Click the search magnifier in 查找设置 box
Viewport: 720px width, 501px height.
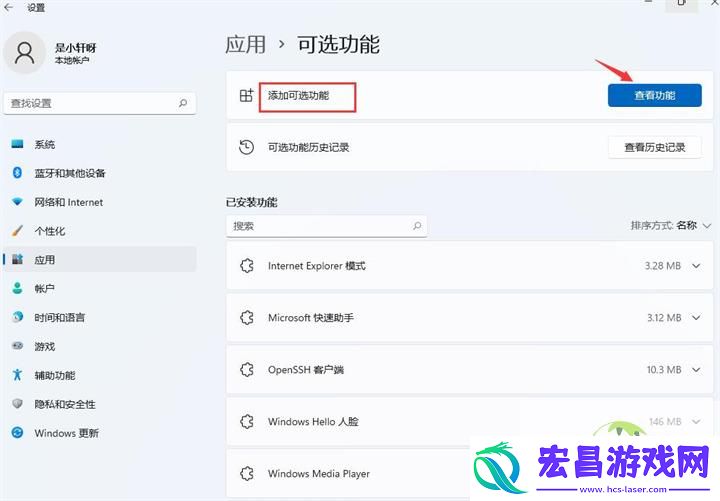click(183, 103)
